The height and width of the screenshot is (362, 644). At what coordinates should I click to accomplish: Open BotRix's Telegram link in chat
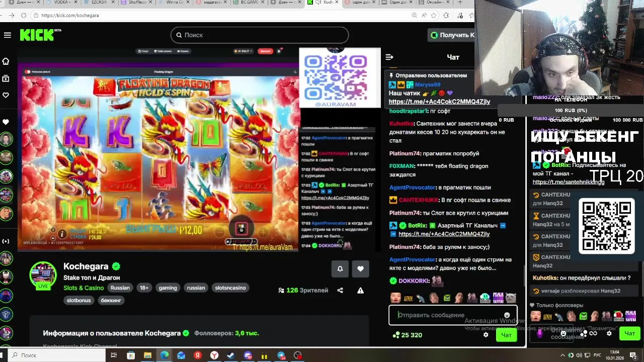coord(444,234)
